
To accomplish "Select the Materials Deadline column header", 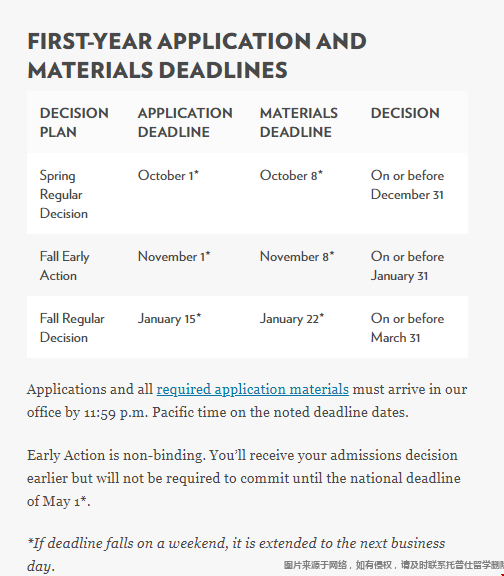I will coord(299,122).
